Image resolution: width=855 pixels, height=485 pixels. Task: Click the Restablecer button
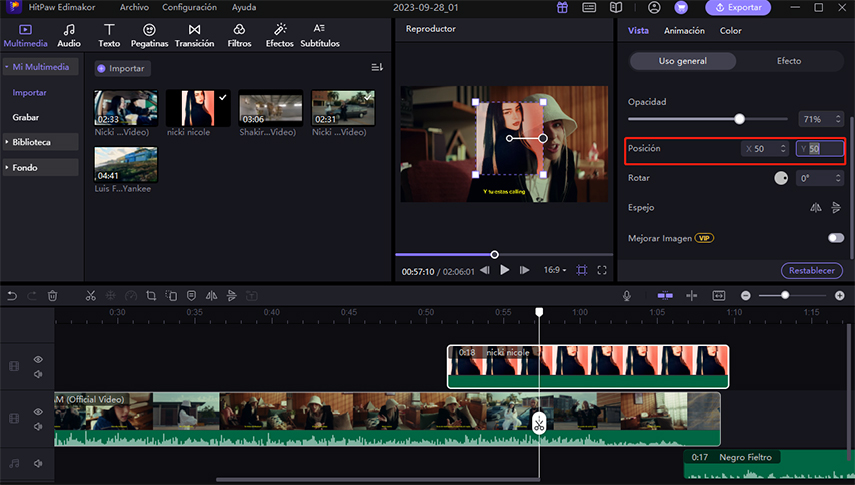pos(811,270)
